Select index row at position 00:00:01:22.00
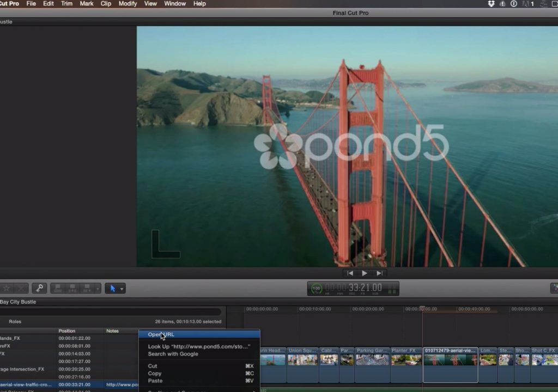558x392 pixels. 69,338
